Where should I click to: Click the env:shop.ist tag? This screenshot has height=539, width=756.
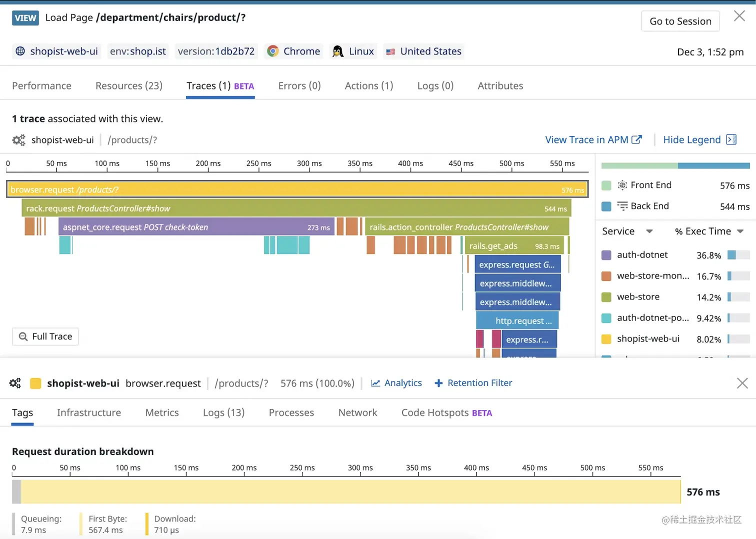137,51
